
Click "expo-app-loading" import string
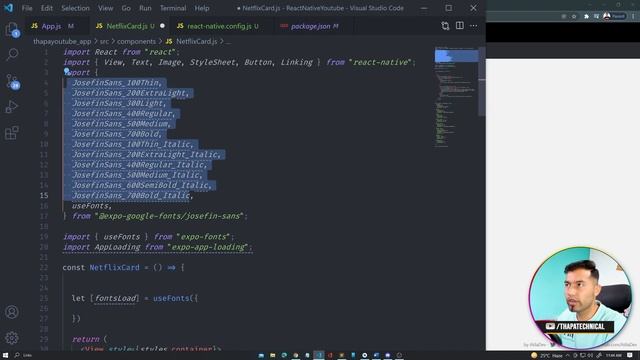coord(209,247)
